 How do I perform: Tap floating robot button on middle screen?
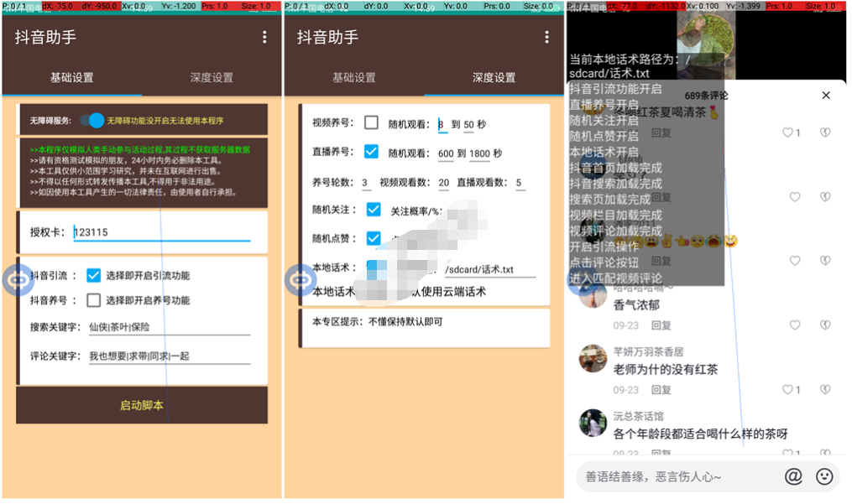[300, 280]
